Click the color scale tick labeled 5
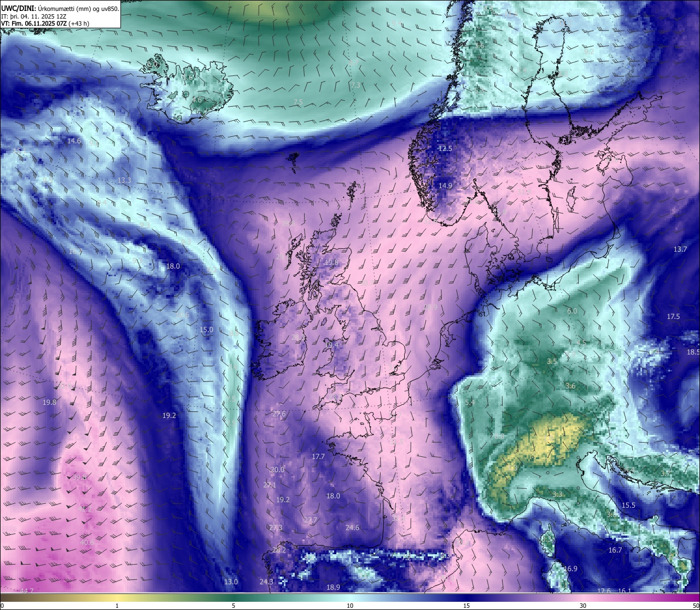 pyautogui.click(x=234, y=606)
